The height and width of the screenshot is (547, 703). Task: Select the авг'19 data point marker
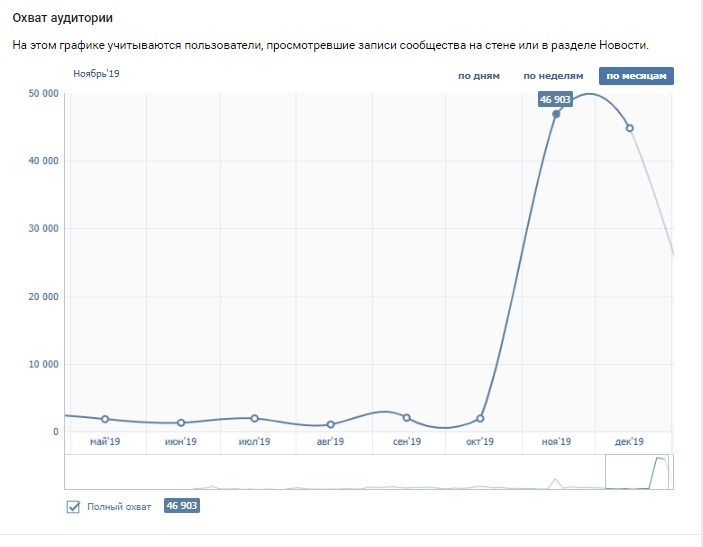coord(330,424)
